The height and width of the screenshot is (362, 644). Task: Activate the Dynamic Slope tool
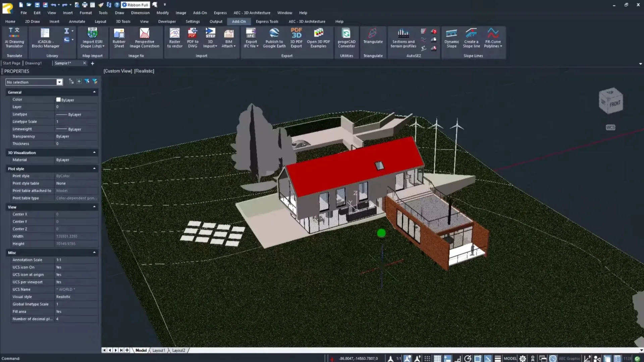coord(451,38)
